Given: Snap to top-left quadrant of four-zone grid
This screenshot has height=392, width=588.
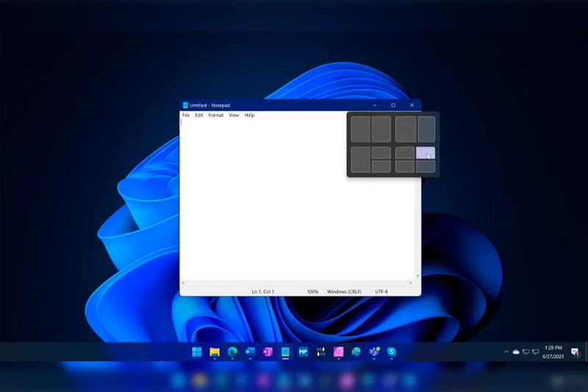Looking at the screenshot, I should pos(405,153).
